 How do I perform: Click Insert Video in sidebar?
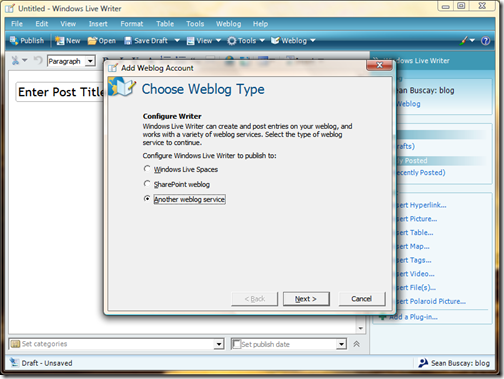point(415,274)
